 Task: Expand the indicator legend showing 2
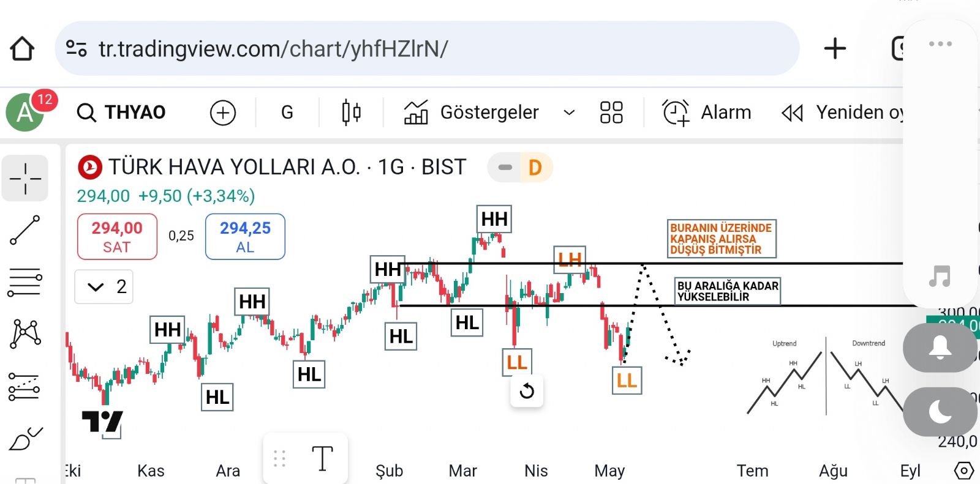tap(104, 286)
